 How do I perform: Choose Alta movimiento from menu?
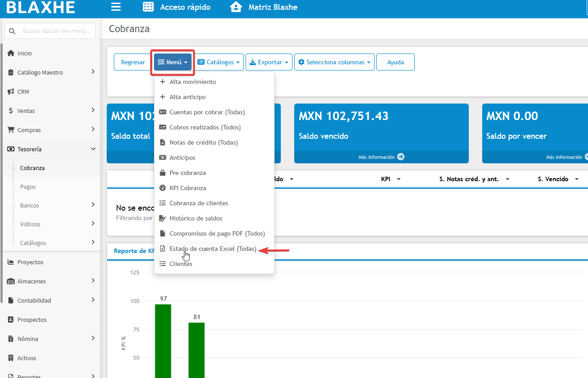(214, 82)
